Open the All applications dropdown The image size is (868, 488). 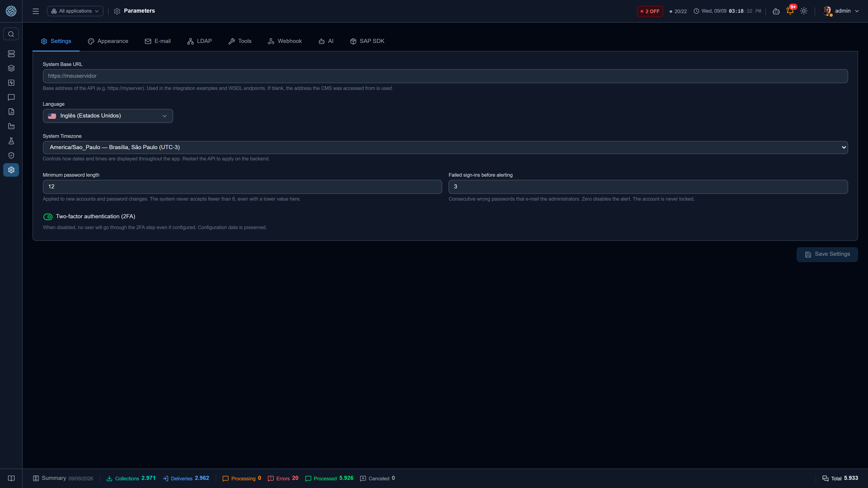tap(75, 11)
